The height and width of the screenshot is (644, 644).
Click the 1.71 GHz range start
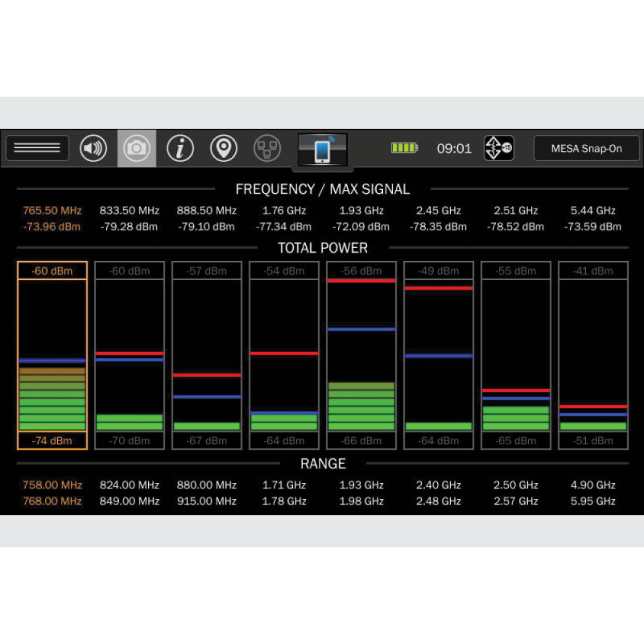click(284, 485)
